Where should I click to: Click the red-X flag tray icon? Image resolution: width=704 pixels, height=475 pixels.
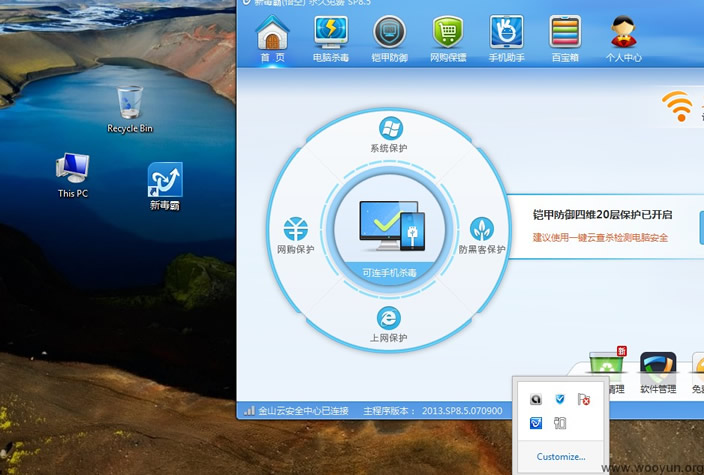[584, 399]
